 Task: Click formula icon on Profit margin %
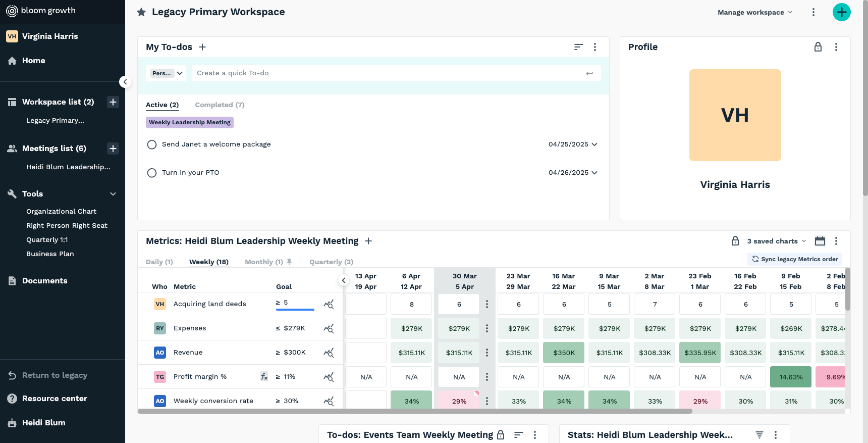point(264,376)
